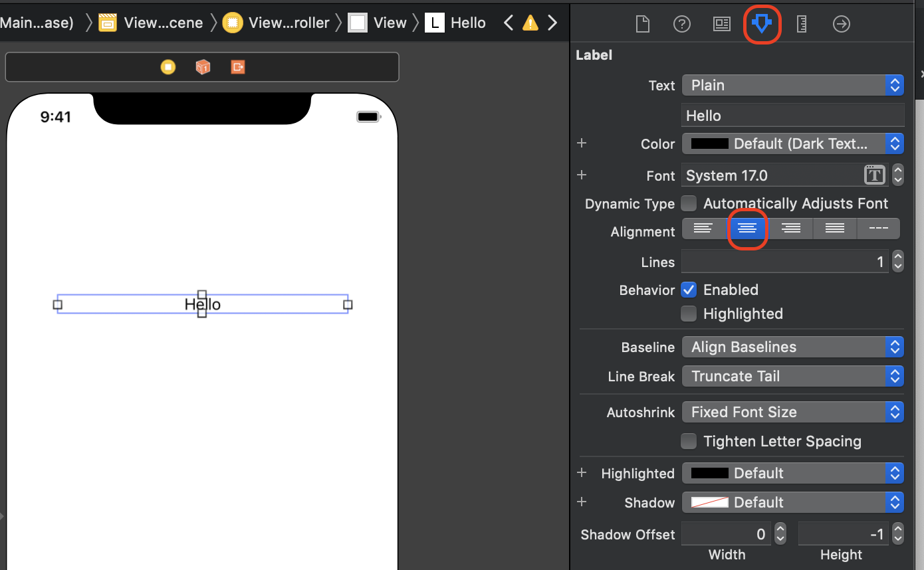This screenshot has width=924, height=570.
Task: Click the Main storyboard breadcrumb item
Action: [x=37, y=23]
